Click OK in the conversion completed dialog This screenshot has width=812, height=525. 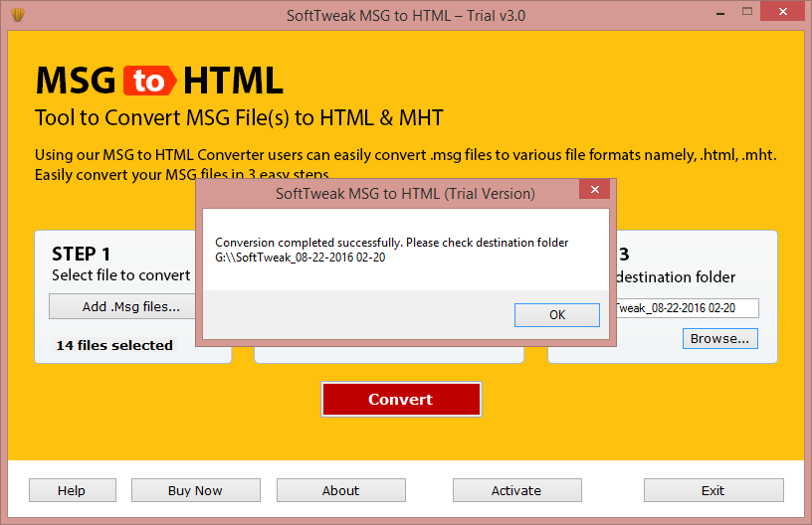point(556,315)
